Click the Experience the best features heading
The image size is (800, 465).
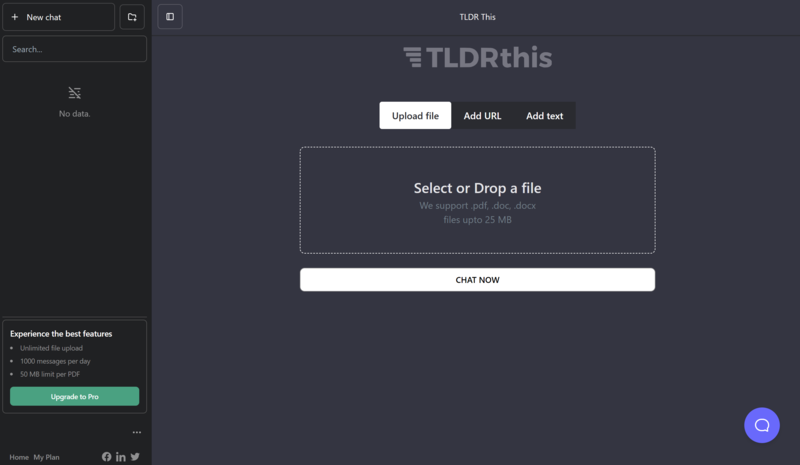click(x=61, y=334)
